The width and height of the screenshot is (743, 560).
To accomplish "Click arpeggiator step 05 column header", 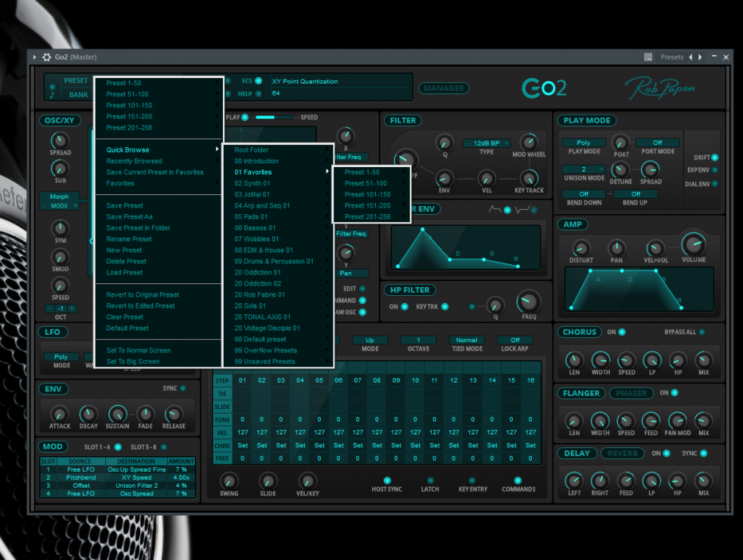I will coord(319,380).
